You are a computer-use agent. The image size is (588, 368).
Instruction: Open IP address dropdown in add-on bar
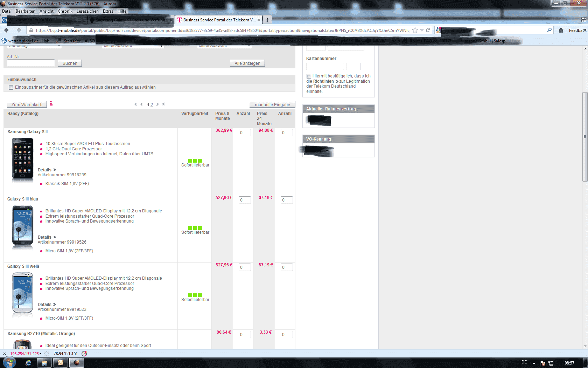[40, 354]
